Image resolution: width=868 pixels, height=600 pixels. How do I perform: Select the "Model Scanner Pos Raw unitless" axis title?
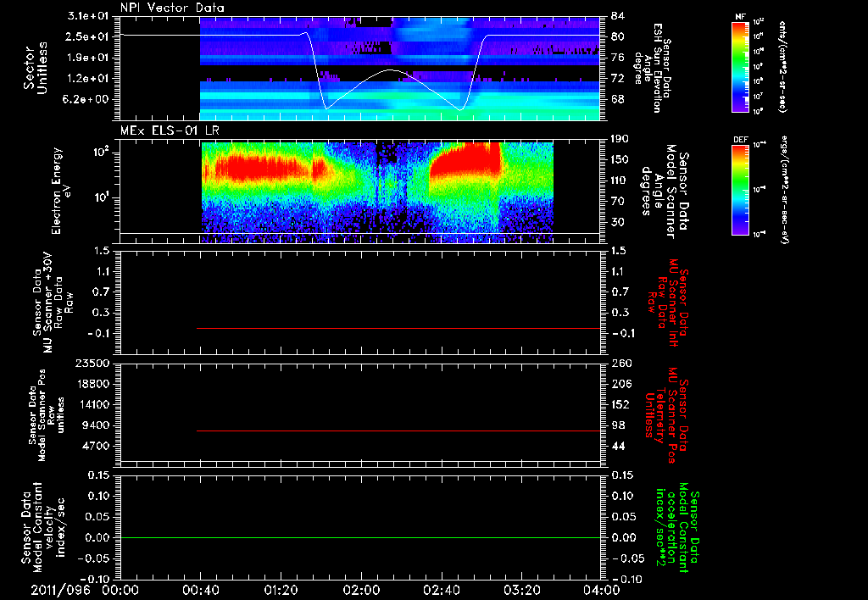(x=46, y=415)
